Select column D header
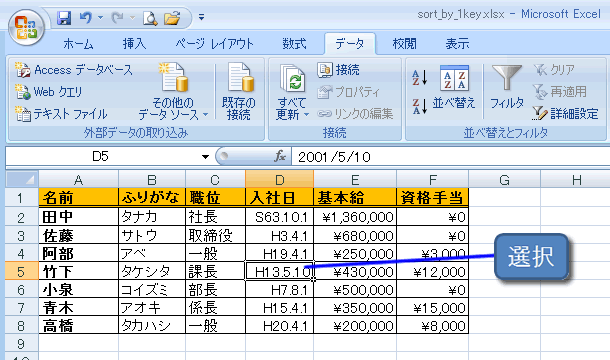Viewport: 610px width, 360px height. [279, 180]
